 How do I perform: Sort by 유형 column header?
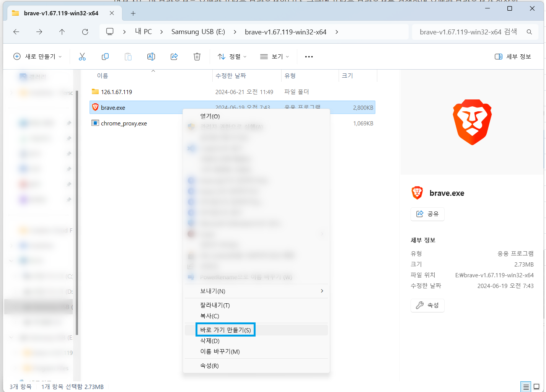click(x=310, y=76)
